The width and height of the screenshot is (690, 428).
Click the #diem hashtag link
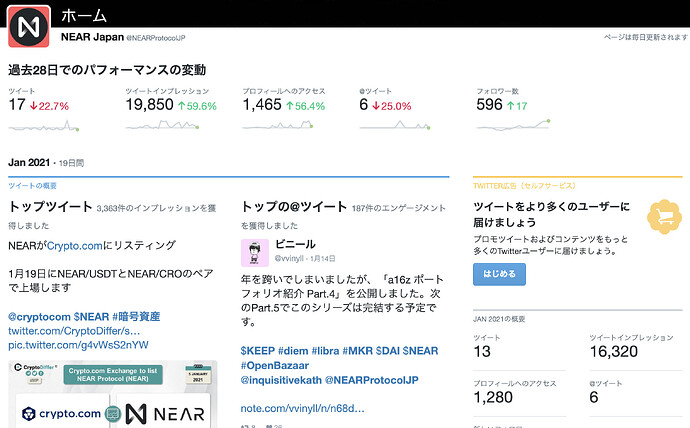pos(293,351)
